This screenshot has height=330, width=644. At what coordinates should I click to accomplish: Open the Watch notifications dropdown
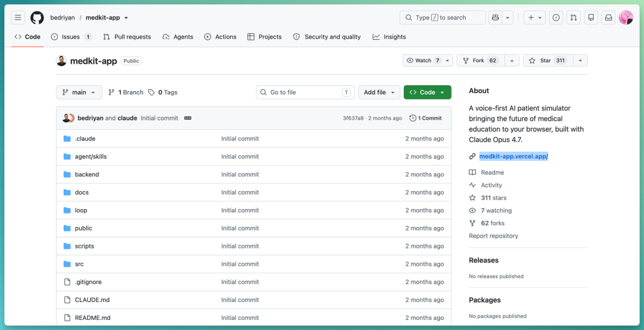point(428,60)
